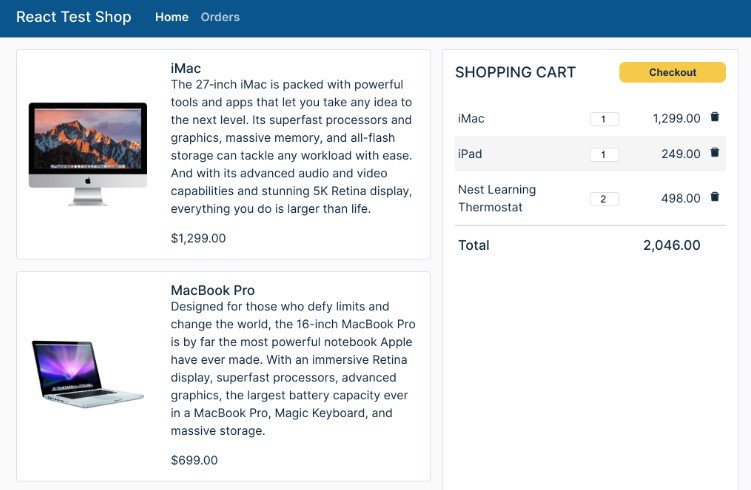
Task: Click the iMac $1,299.00 price
Action: 198,238
